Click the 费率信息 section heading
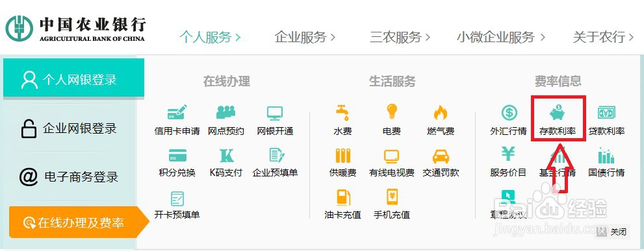The width and height of the screenshot is (644, 251). tap(558, 81)
